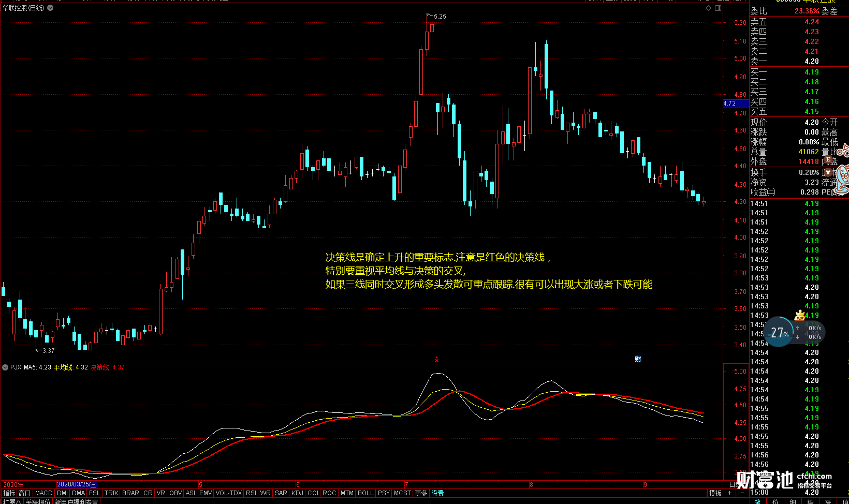This screenshot has height=504, width=849.
Task: Switch indicator to PSY
Action: (384, 493)
